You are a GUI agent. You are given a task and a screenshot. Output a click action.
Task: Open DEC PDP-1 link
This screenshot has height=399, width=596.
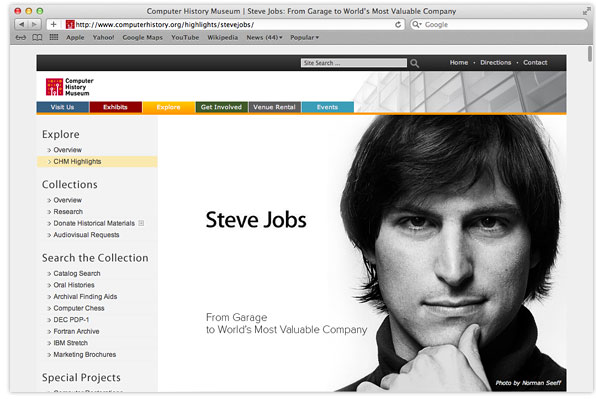pyautogui.click(x=71, y=320)
